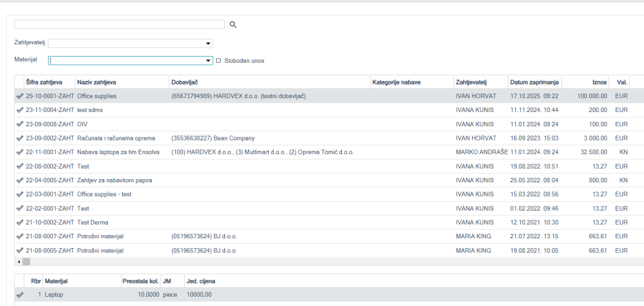The height and width of the screenshot is (306, 644).
Task: Click checkmark icon for 22-04-0005-ZAHT request
Action: coord(20,180)
